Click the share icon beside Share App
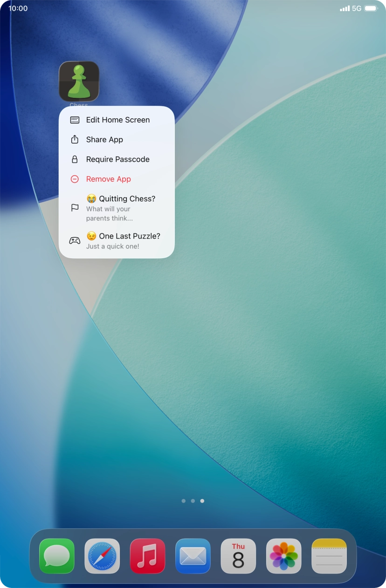 (75, 140)
